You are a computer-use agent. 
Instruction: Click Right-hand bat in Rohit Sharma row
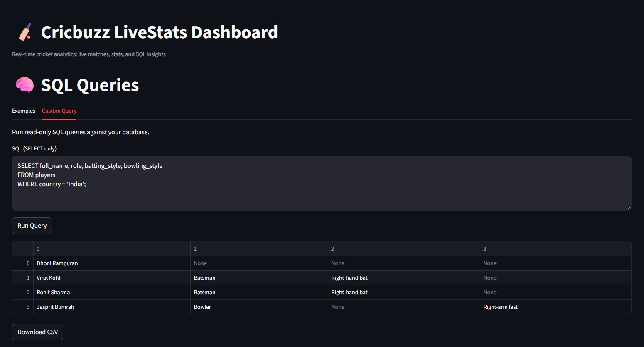(404, 292)
